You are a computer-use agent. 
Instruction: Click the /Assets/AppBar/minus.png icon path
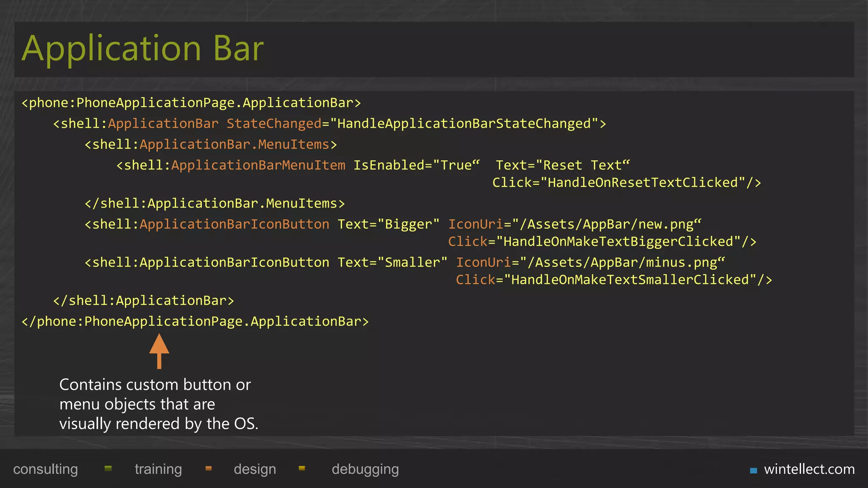[x=622, y=262]
